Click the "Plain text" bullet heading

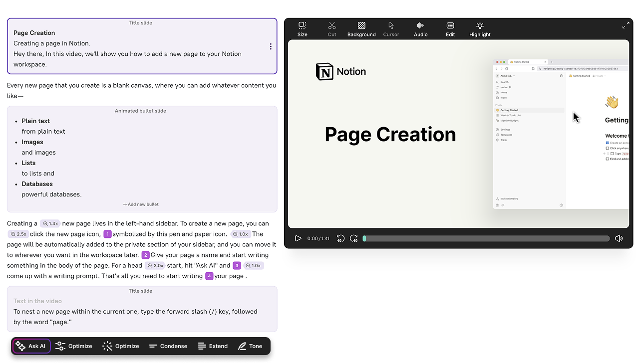(x=36, y=121)
